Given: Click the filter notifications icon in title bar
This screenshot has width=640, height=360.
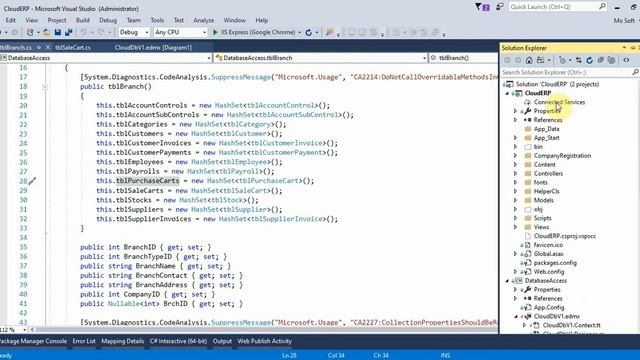Looking at the screenshot, I should (482, 7).
